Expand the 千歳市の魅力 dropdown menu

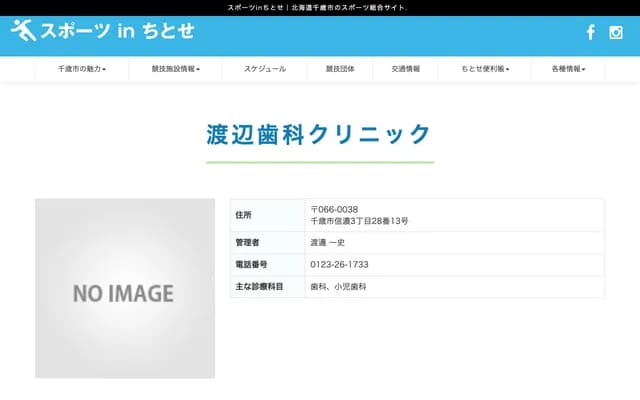click(x=82, y=69)
